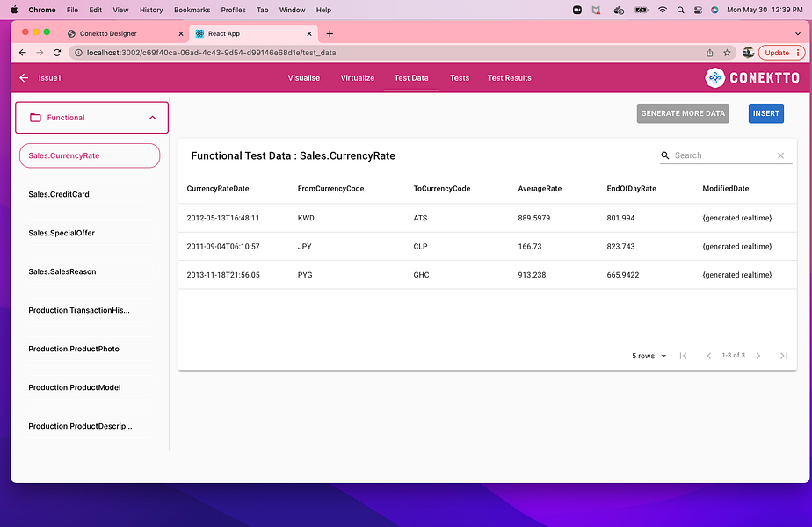
Task: Select Sales.CurrencyRate in sidebar
Action: [90, 155]
